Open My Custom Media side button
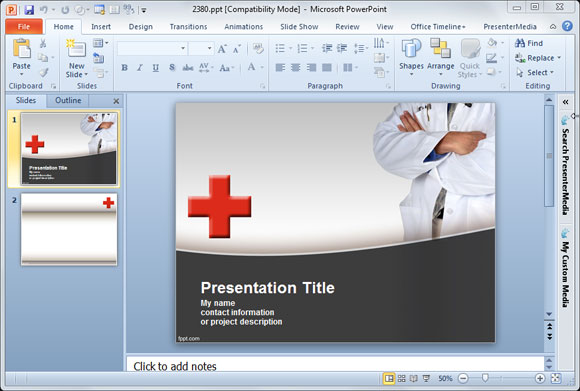 pos(565,268)
